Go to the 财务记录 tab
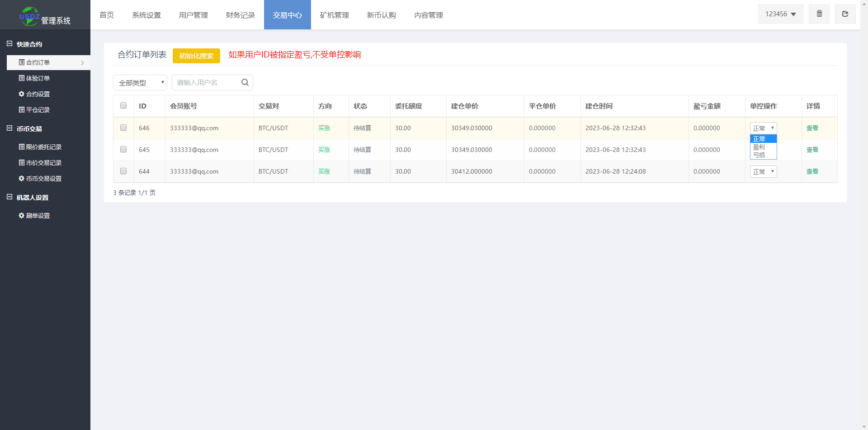This screenshot has width=868, height=430. point(240,15)
